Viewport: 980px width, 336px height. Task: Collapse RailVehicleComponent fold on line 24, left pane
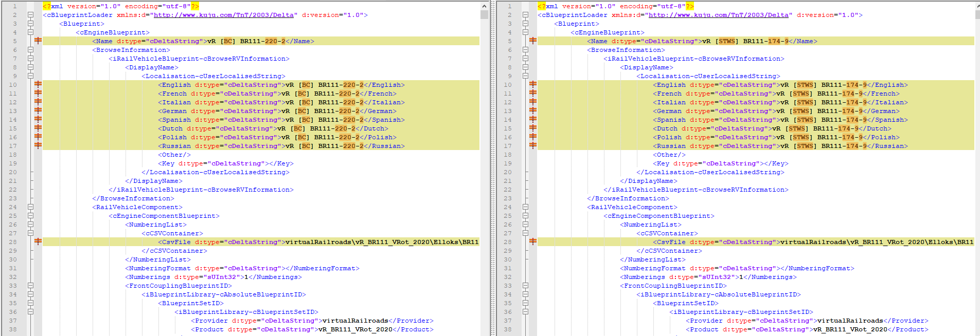[30, 207]
